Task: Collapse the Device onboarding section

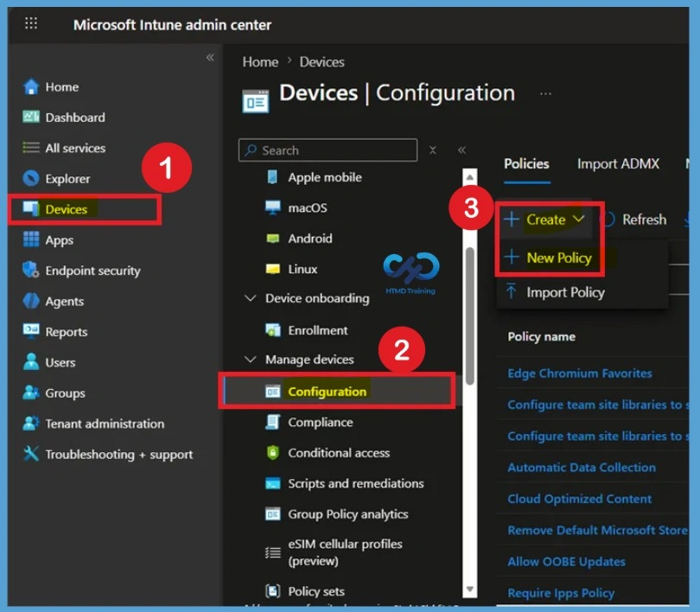Action: (251, 297)
